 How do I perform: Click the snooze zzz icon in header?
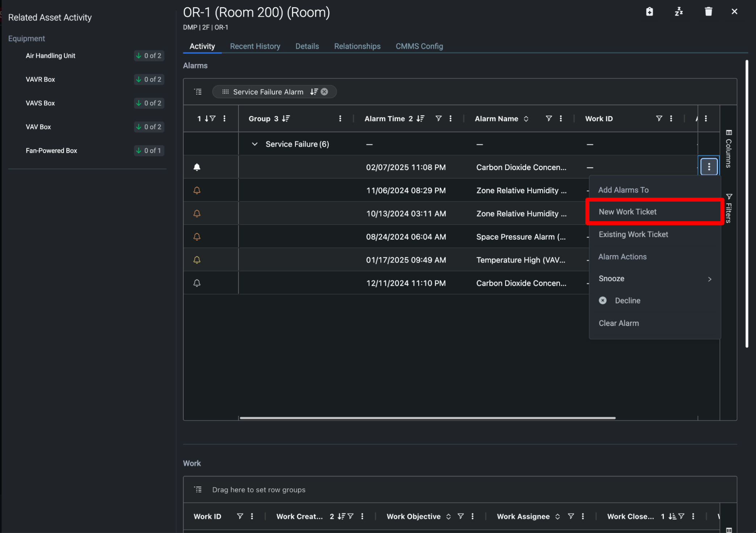679,12
